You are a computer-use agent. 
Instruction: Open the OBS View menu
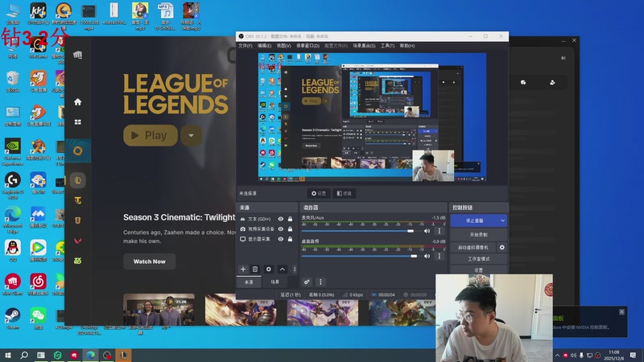283,46
